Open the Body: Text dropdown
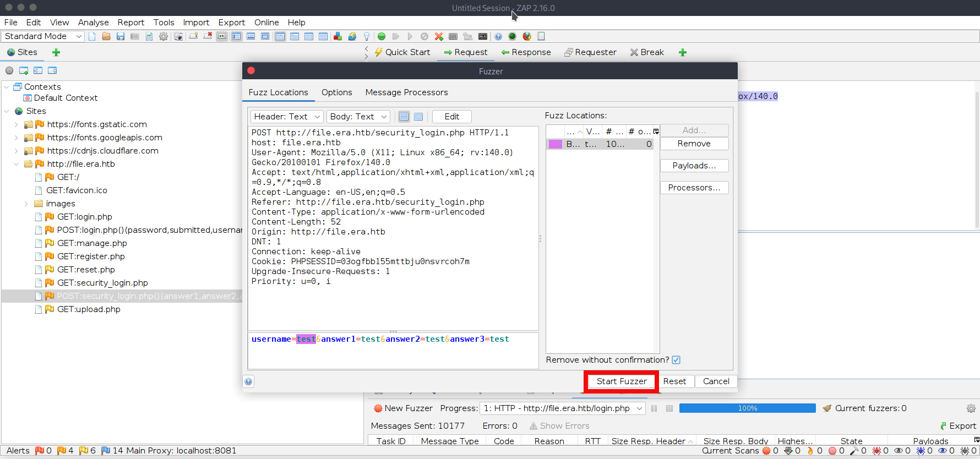The height and width of the screenshot is (459, 980). click(x=358, y=117)
